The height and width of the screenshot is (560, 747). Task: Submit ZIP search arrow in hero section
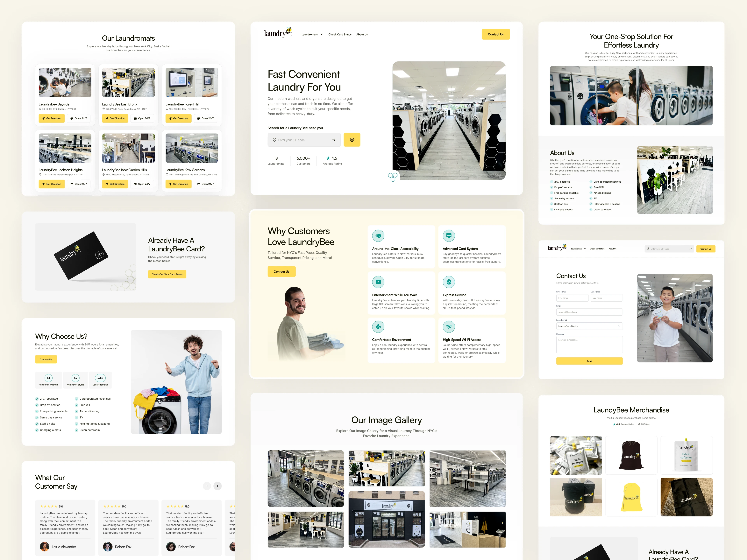coord(334,140)
